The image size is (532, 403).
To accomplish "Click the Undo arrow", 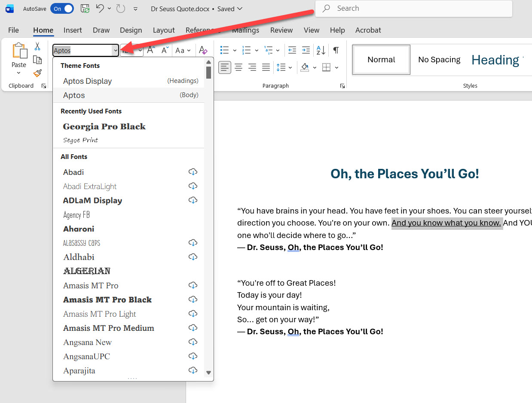I will (100, 9).
